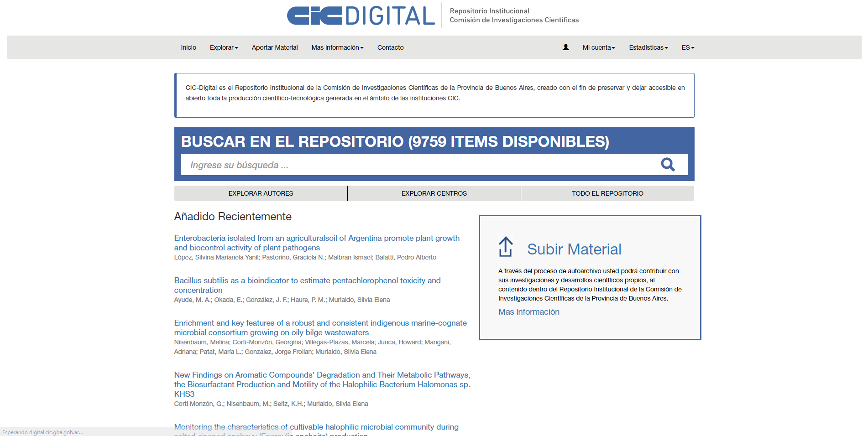Click the TODO EL REPOSITORIO button
The image size is (868, 436).
pos(607,193)
